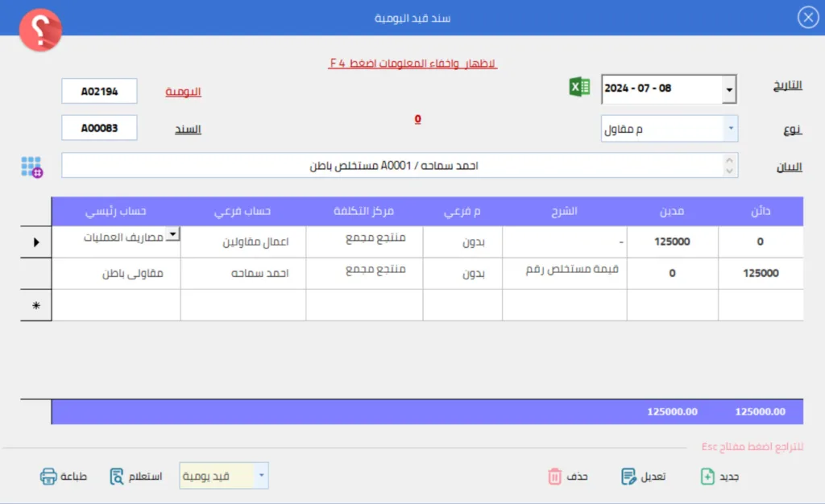Expand the date picker dropdown arrow

(x=729, y=89)
